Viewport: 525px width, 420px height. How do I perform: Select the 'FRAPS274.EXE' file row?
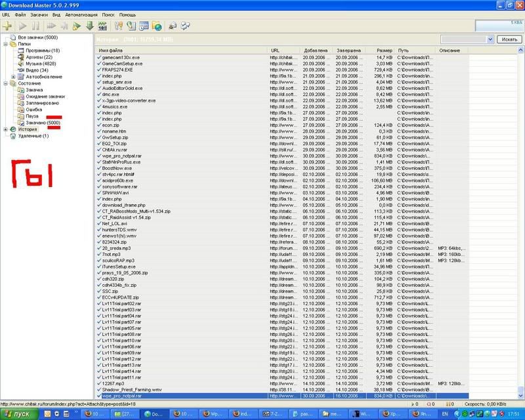[282, 70]
